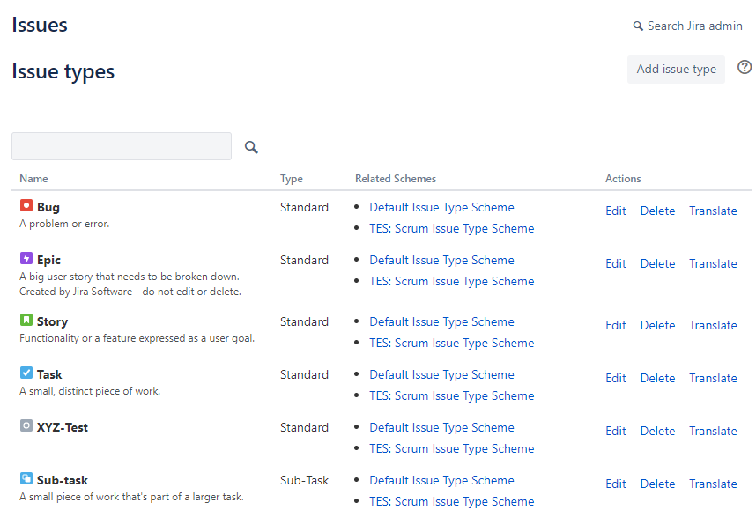Click the Sub-Task type cell
This screenshot has width=756, height=532.
pos(304,480)
